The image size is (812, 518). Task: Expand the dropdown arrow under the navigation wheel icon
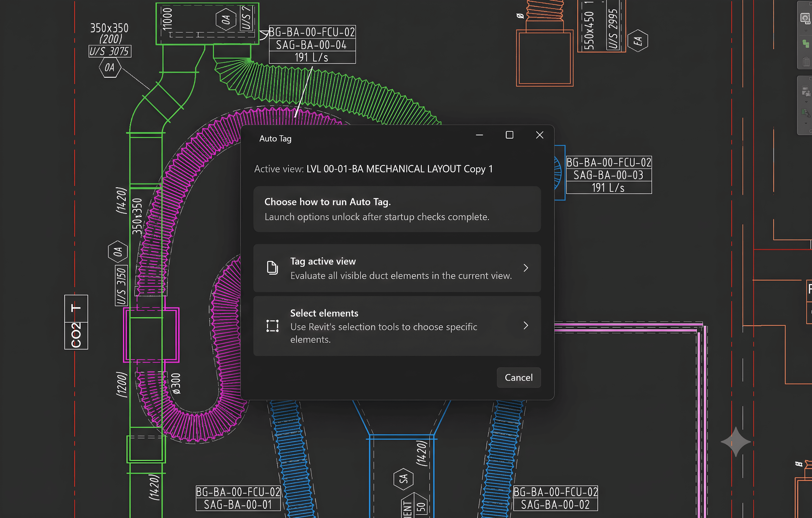tap(806, 31)
